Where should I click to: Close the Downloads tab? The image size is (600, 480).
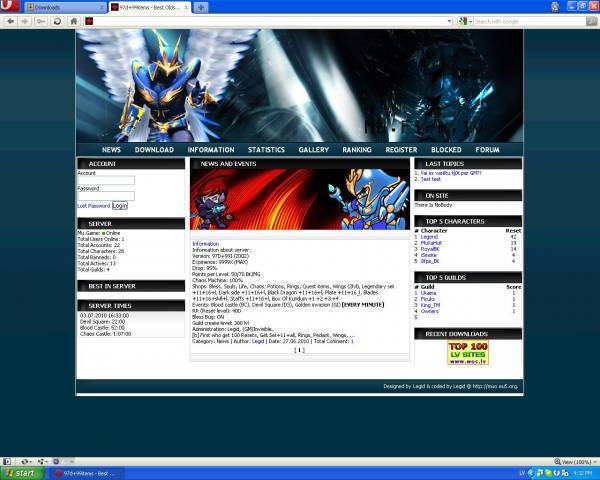tap(102, 7)
